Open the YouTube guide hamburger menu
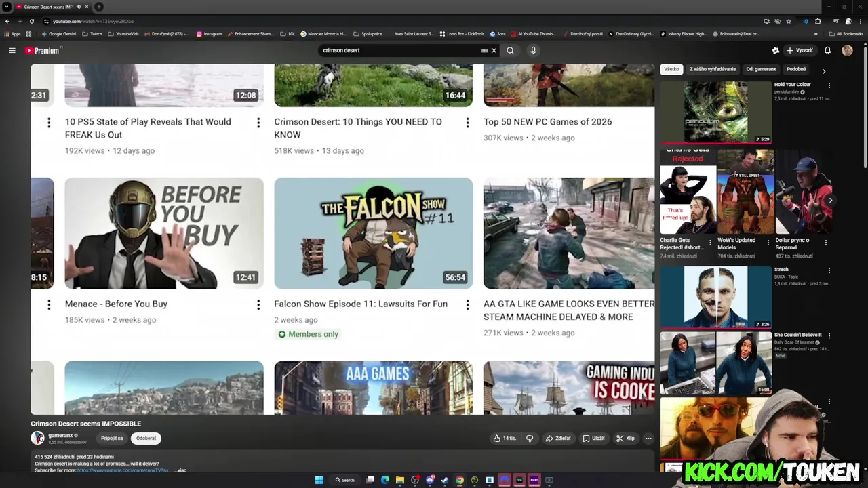This screenshot has width=868, height=488. (12, 50)
